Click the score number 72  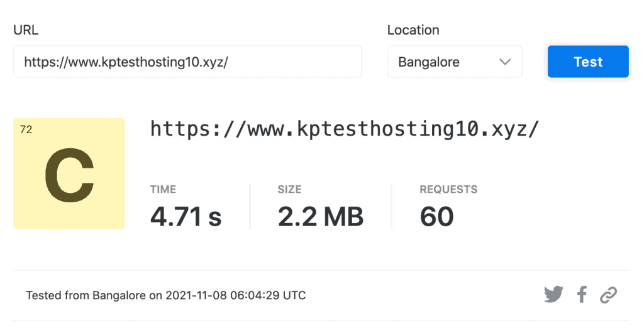[x=26, y=130]
